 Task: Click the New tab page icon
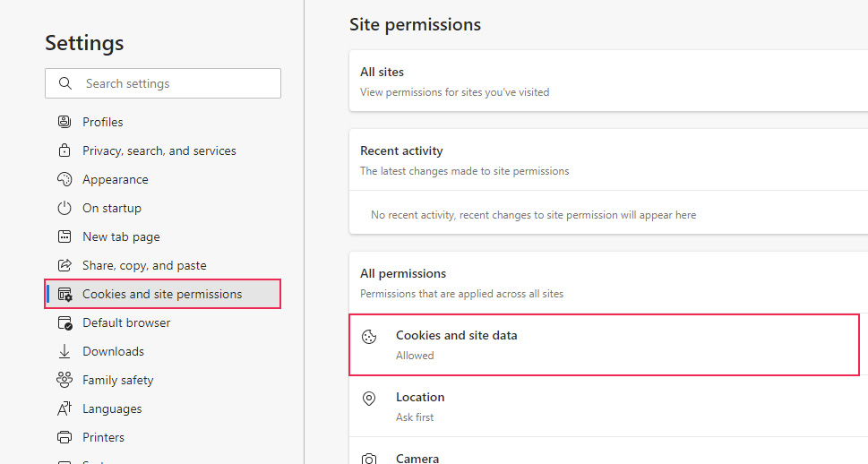64,236
